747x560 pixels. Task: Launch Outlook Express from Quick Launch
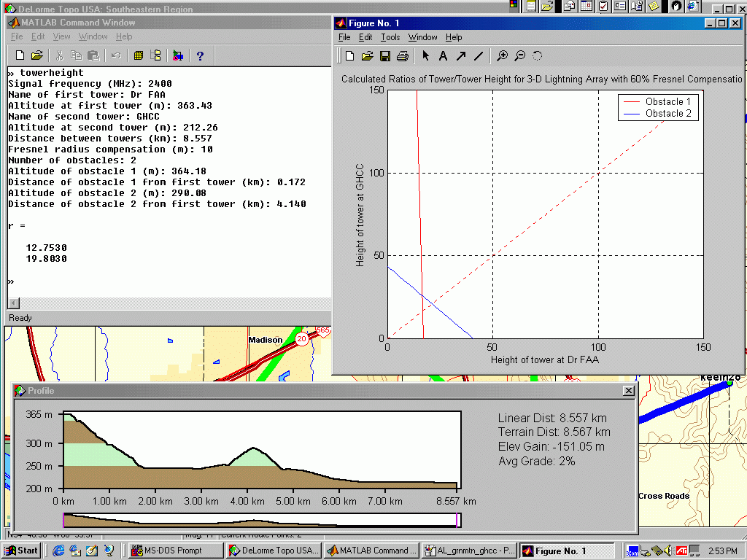tap(75, 551)
